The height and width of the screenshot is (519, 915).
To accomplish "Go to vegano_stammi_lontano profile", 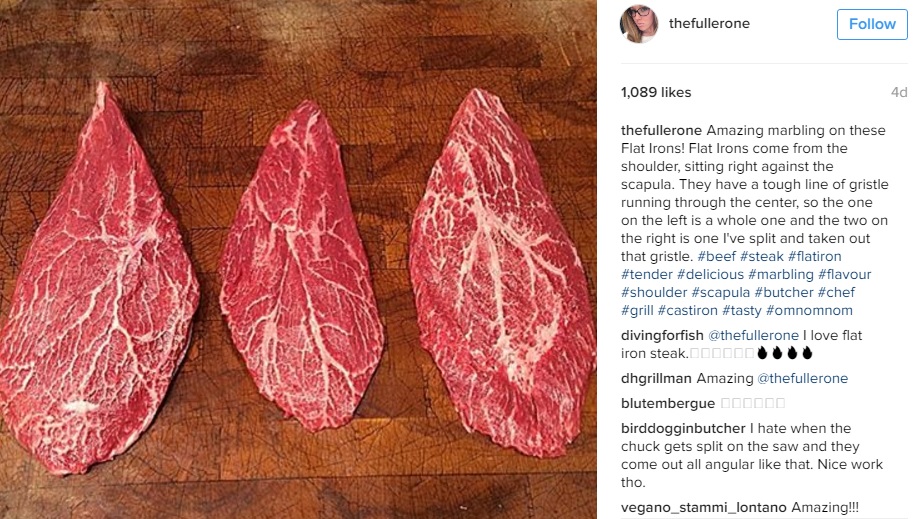I will [x=703, y=508].
